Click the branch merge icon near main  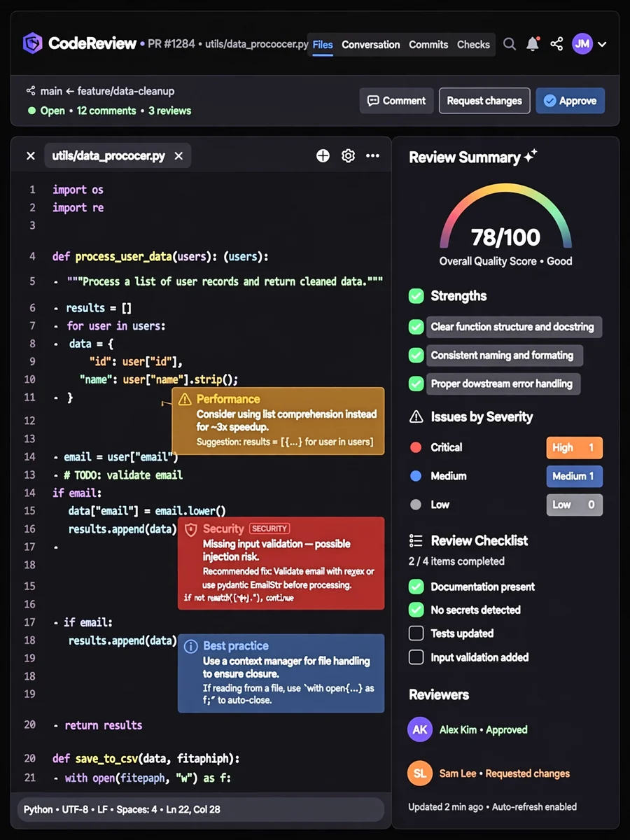[31, 91]
